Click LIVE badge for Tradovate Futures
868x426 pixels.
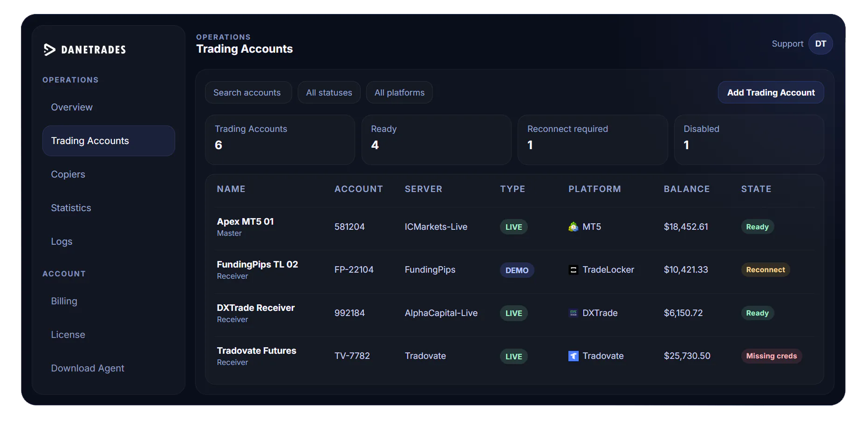513,357
